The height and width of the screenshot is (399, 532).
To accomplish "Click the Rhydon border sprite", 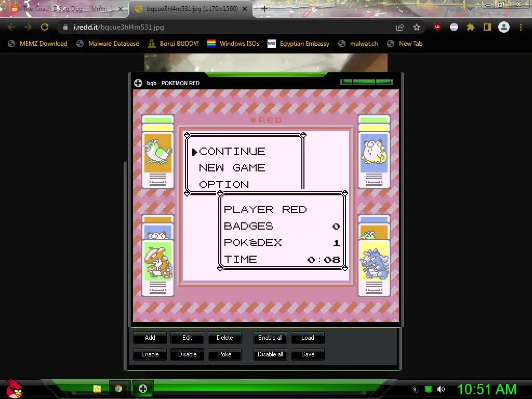I will point(374,261).
